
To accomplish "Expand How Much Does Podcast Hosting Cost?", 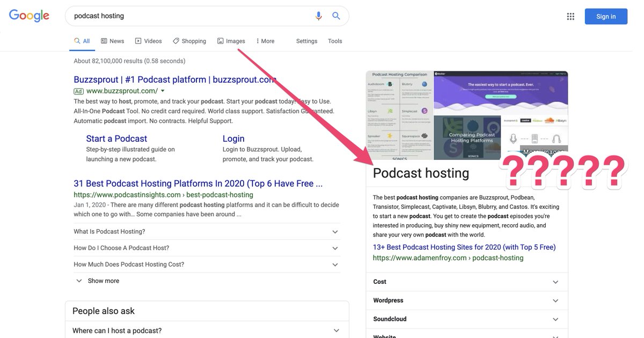I will tap(207, 264).
